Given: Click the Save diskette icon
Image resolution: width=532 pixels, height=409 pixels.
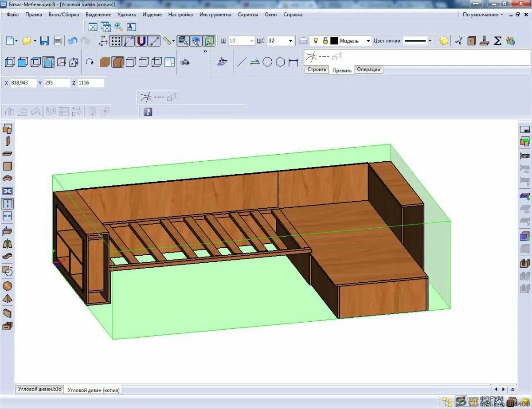Looking at the screenshot, I should tap(44, 41).
